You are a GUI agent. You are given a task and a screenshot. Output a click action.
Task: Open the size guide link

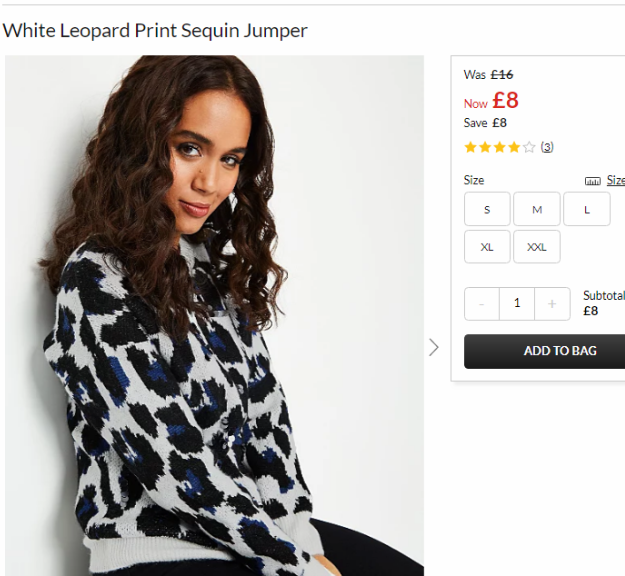coord(615,180)
